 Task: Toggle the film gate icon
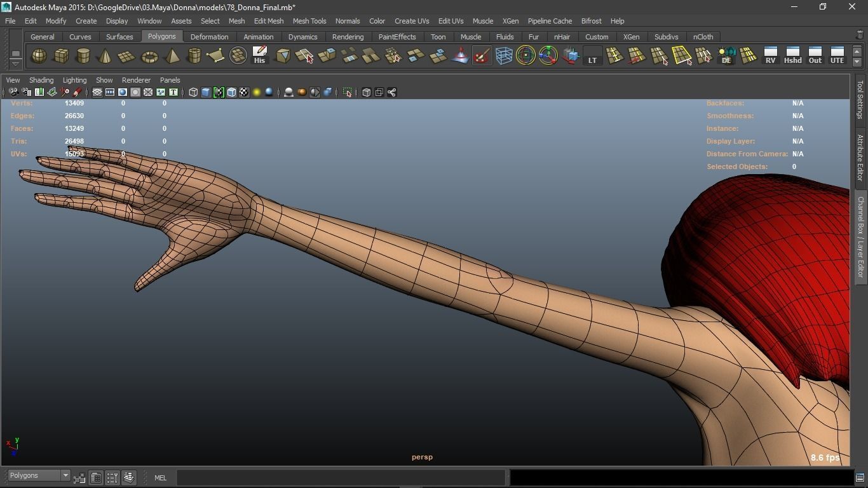110,93
